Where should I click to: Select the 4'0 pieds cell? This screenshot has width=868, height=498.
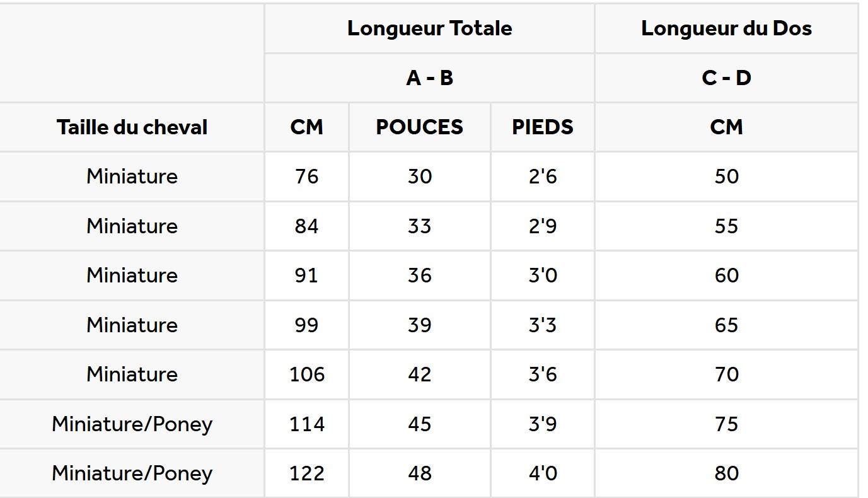tap(543, 473)
